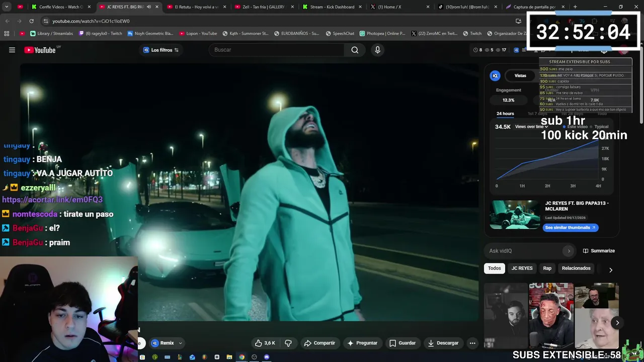This screenshot has height=362, width=644.
Task: Click See similar thumbnails button
Action: coord(570,228)
